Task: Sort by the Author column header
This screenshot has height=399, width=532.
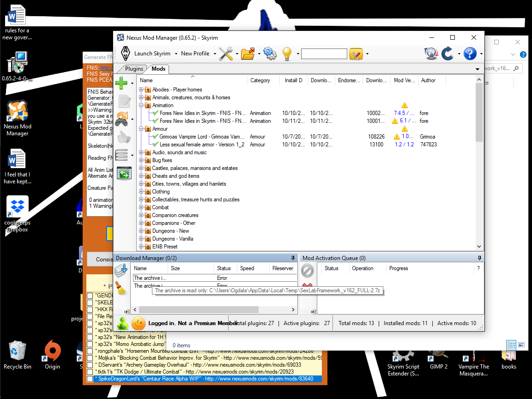Action: point(432,80)
